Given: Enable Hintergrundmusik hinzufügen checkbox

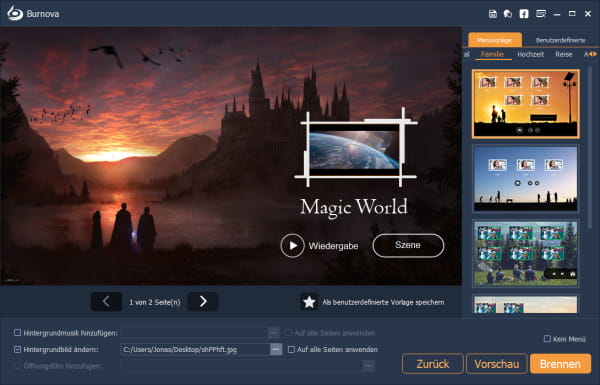Looking at the screenshot, I should [x=18, y=333].
